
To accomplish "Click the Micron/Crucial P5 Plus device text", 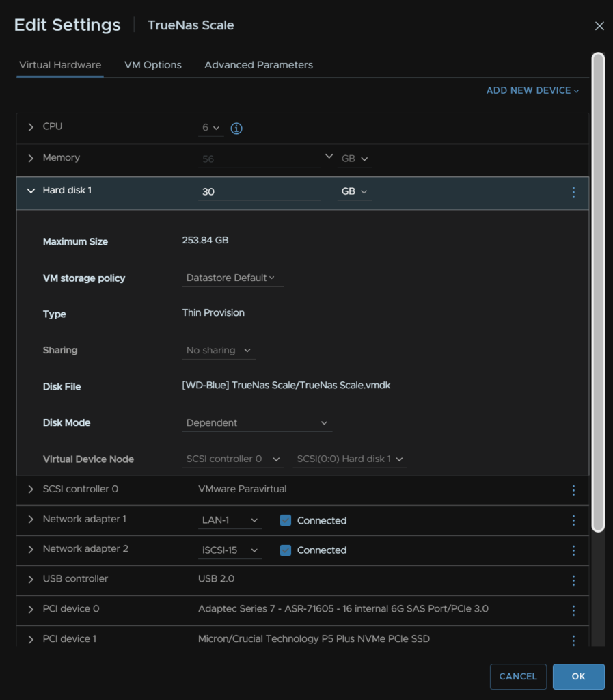I will click(x=314, y=639).
